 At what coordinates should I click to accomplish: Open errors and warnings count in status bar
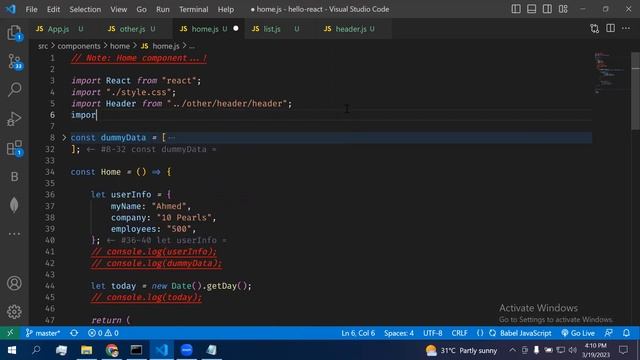[103, 333]
